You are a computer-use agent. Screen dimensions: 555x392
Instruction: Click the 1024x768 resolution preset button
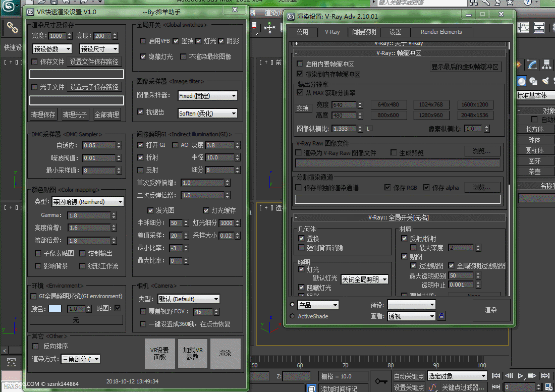[x=431, y=104]
